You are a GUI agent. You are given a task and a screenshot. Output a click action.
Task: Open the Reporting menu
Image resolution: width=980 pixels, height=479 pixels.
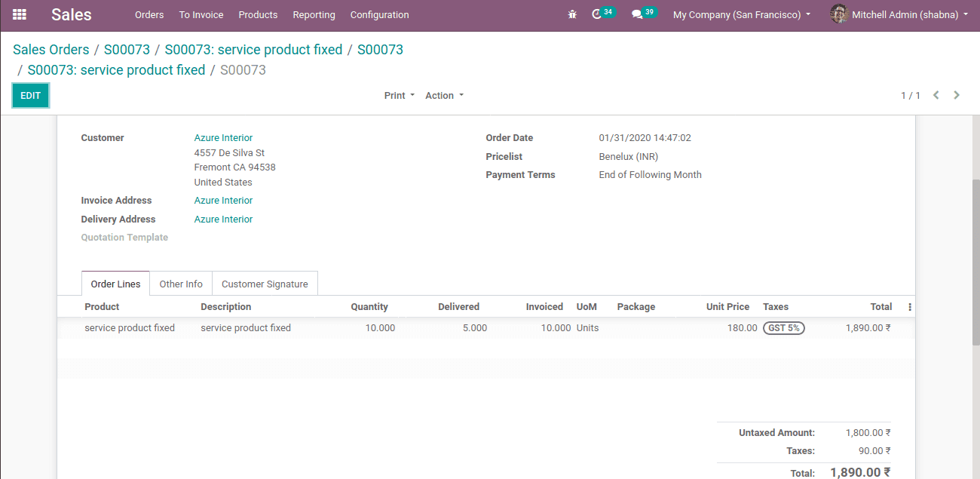314,14
